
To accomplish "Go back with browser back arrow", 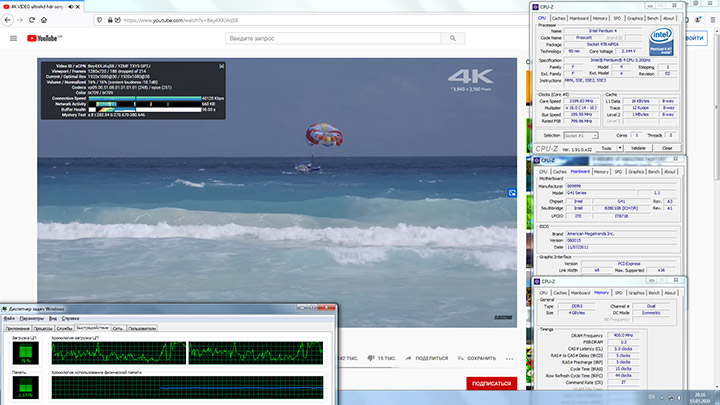I will click(8, 20).
